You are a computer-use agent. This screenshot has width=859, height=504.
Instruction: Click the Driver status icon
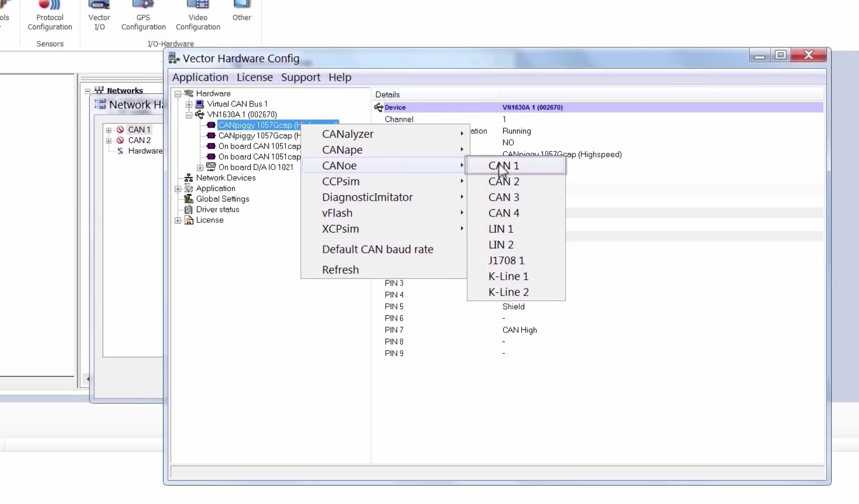[x=189, y=209]
